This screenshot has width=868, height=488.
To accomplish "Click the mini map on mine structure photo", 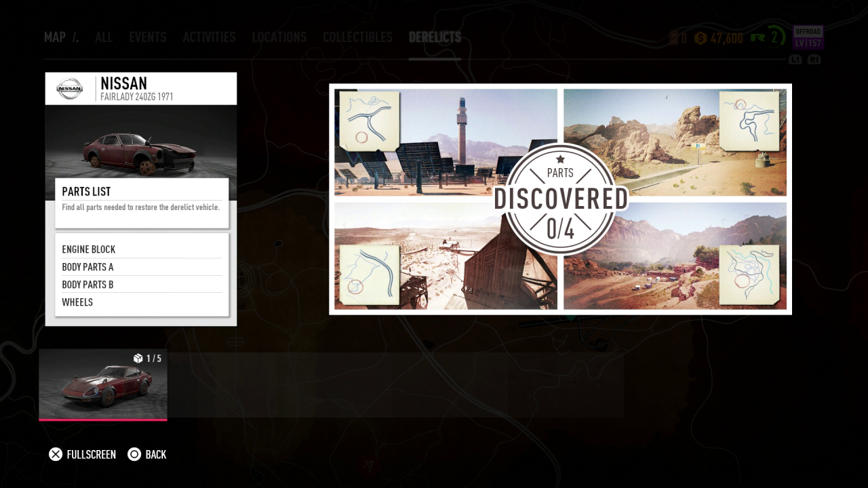I will pyautogui.click(x=369, y=274).
